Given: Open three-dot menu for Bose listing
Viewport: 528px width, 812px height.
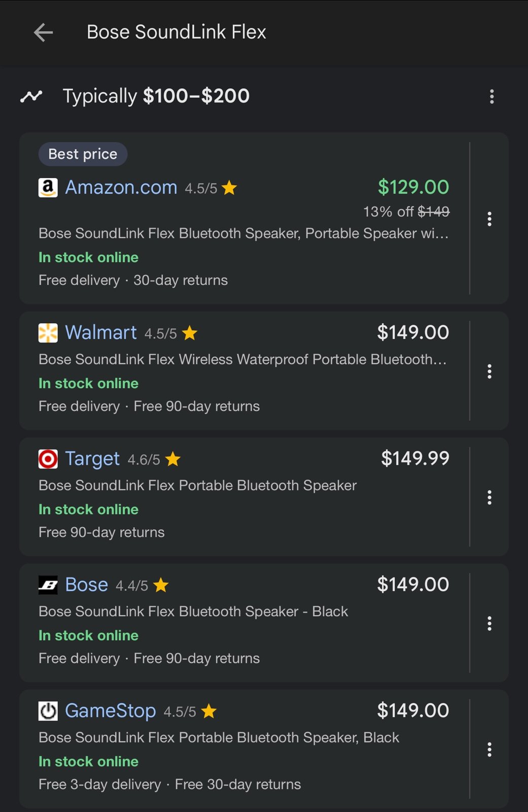Looking at the screenshot, I should [489, 623].
